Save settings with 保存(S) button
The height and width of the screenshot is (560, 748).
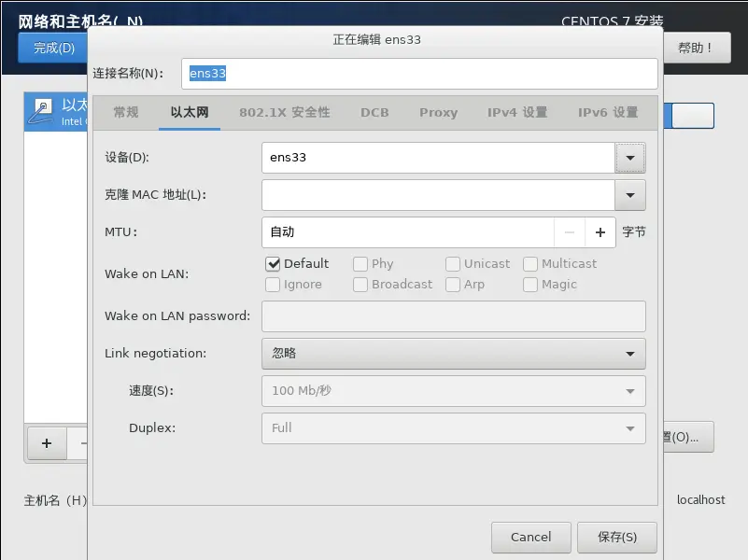click(x=617, y=537)
